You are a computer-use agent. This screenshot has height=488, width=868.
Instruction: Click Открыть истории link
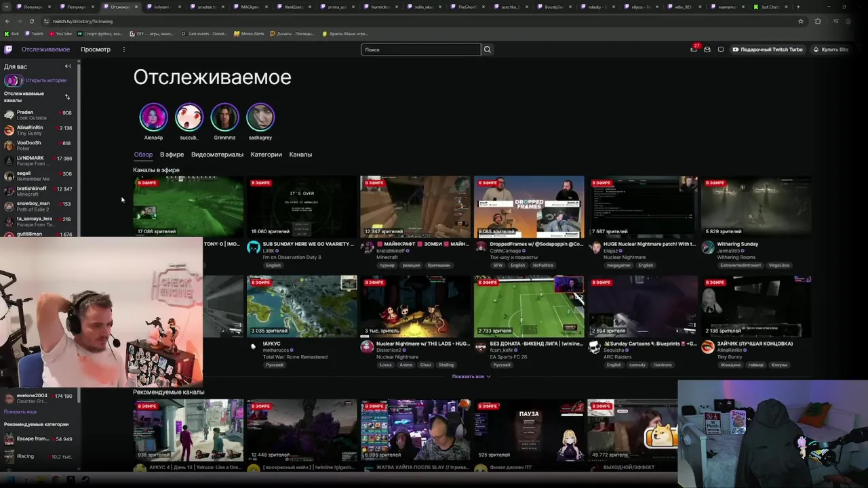[x=45, y=81]
